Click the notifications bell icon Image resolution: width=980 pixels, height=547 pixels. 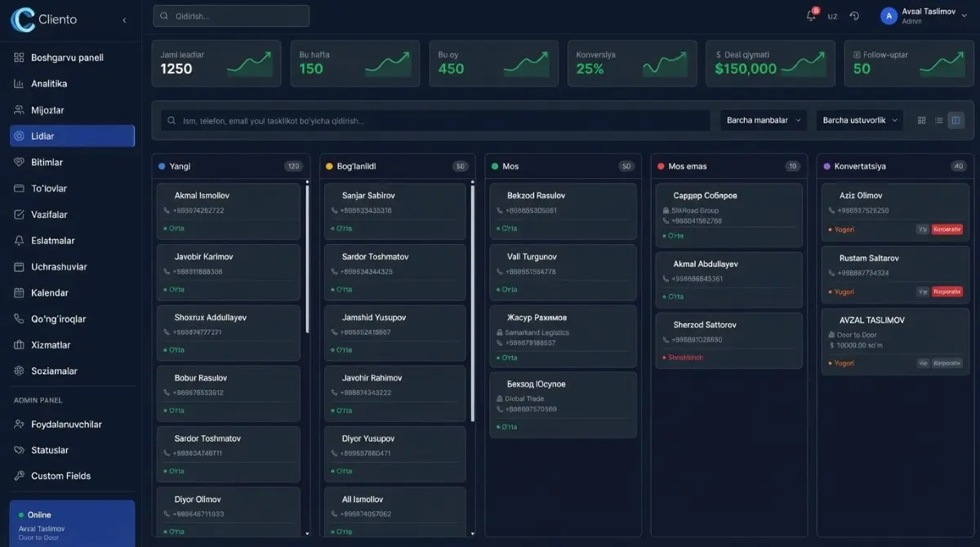pos(810,16)
